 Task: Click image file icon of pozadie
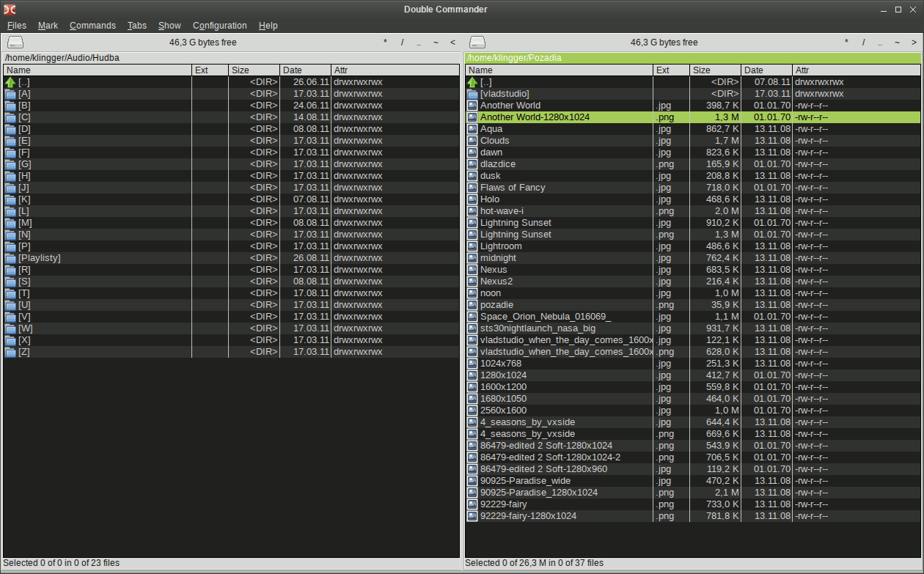[x=472, y=305]
